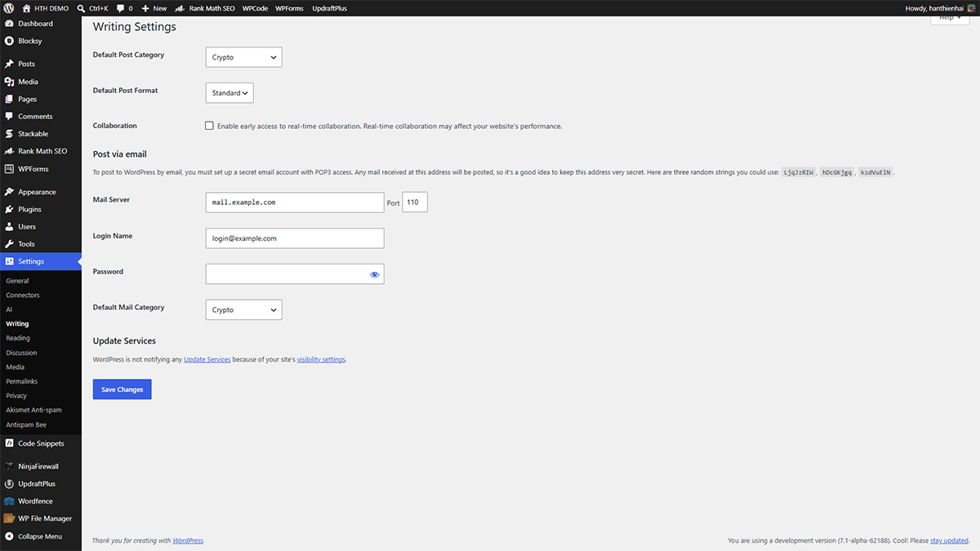This screenshot has height=551, width=980.
Task: Click the WP File Manager folder icon
Action: click(9, 518)
